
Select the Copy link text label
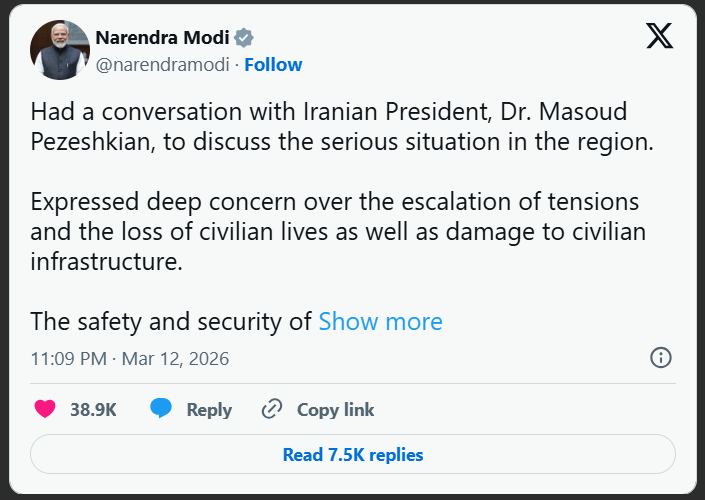(x=335, y=410)
